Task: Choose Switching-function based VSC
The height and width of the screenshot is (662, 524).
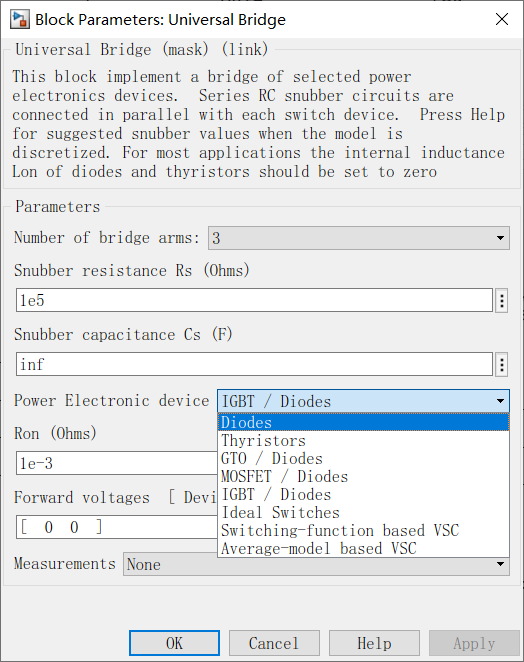Action: click(363, 531)
